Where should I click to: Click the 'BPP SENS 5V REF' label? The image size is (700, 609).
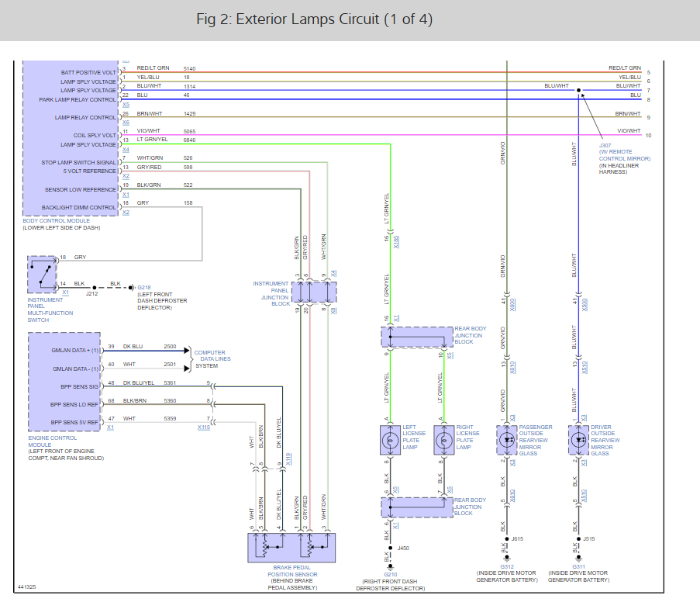(x=74, y=422)
